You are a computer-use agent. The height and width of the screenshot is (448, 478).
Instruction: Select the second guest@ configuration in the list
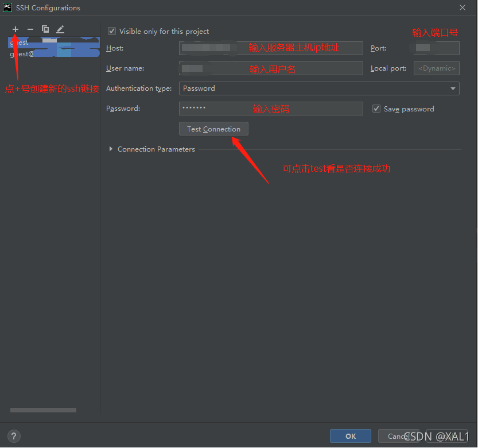(54, 54)
